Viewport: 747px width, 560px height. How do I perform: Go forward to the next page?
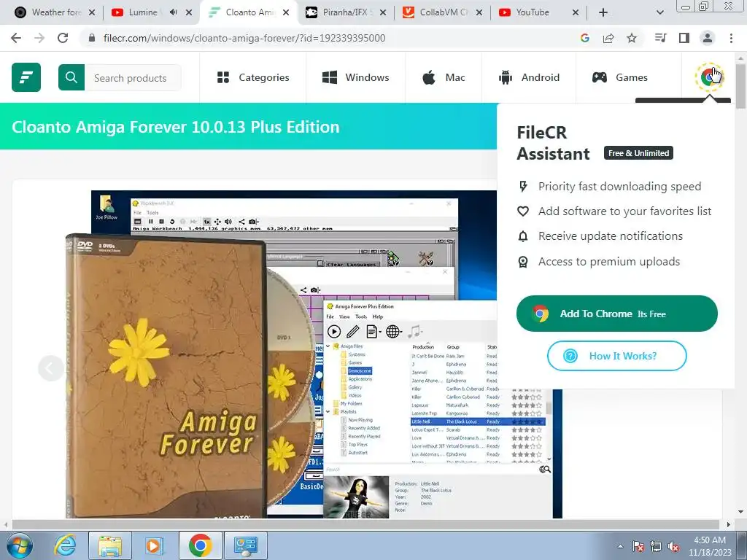tap(39, 38)
